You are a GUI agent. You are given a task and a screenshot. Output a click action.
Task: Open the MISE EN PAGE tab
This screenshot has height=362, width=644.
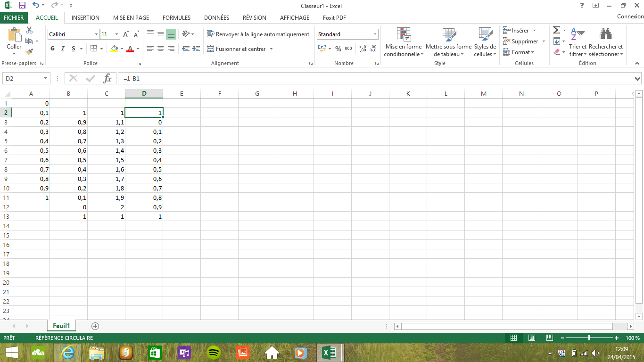point(131,18)
